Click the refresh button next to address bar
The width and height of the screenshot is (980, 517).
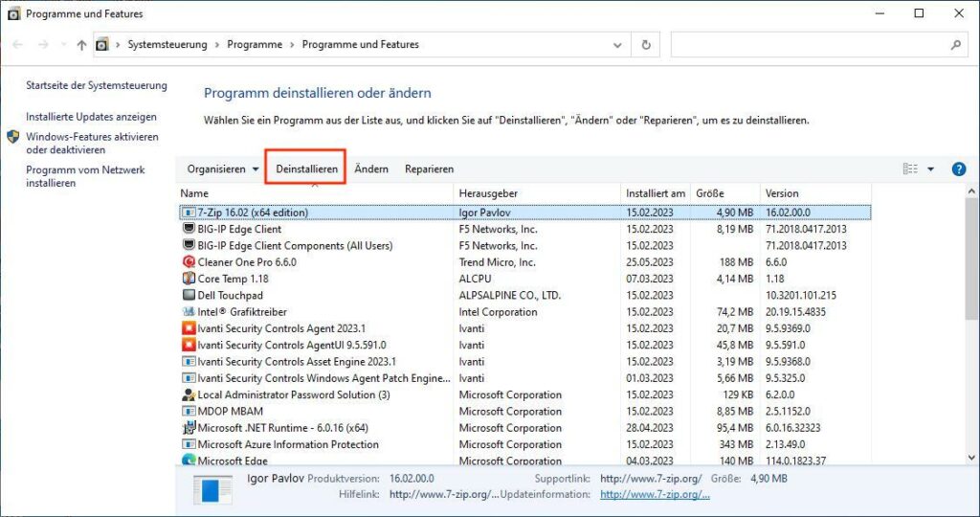[x=646, y=45]
